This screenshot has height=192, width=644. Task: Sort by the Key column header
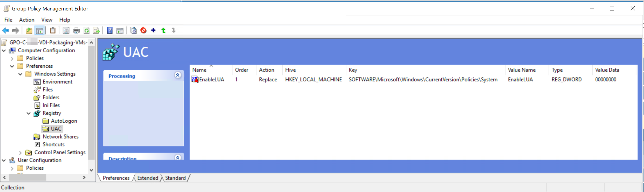[425, 70]
